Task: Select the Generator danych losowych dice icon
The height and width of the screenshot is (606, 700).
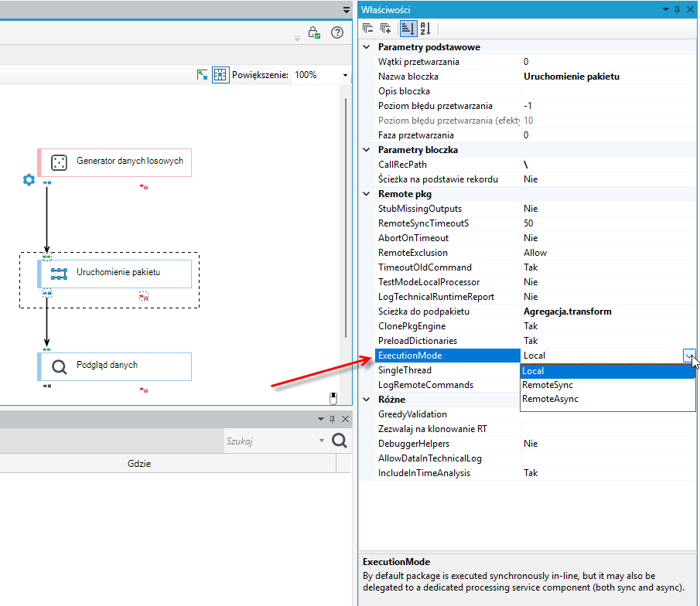Action: (x=59, y=163)
